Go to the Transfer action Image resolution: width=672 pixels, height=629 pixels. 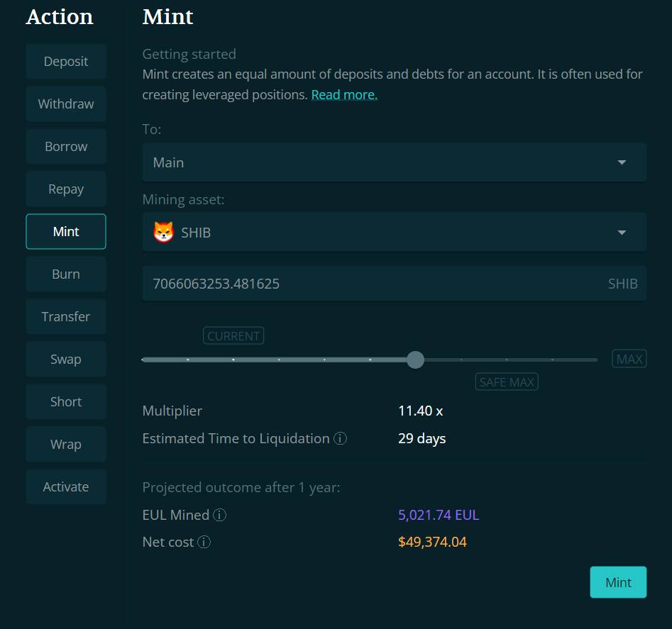66,317
